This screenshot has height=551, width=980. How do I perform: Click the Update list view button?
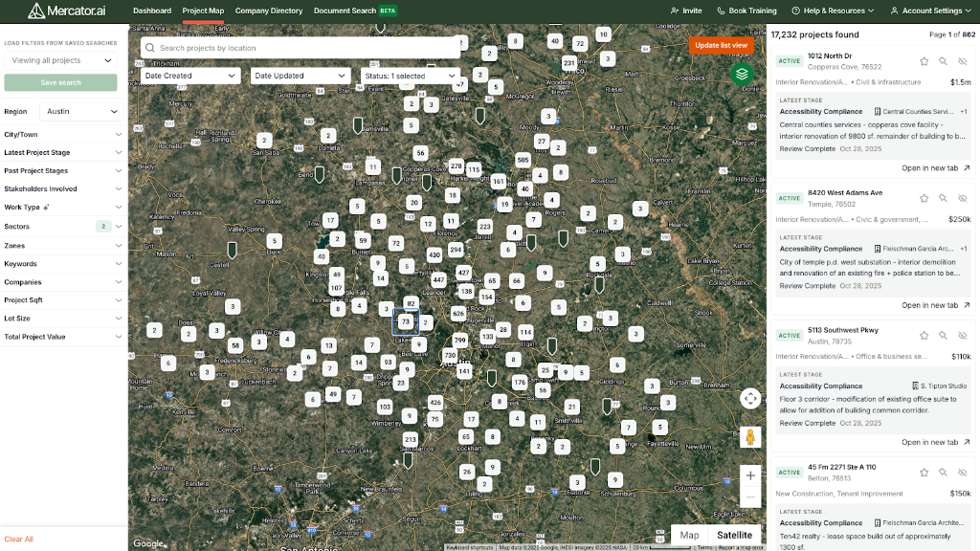(x=722, y=45)
